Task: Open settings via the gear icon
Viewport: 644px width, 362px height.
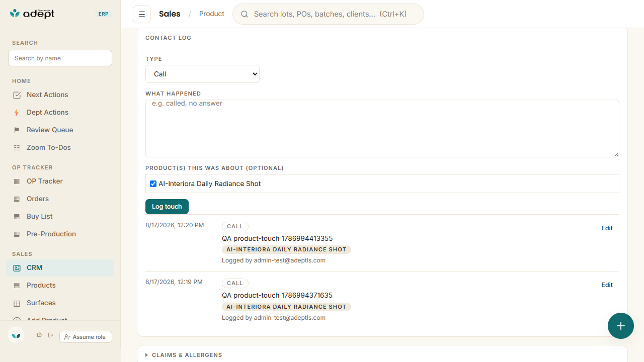Action: pos(39,335)
